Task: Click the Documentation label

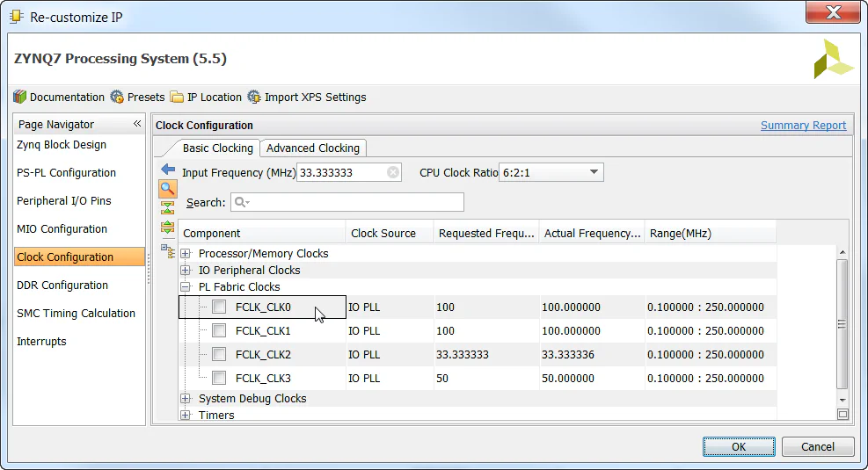Action: [x=67, y=98]
